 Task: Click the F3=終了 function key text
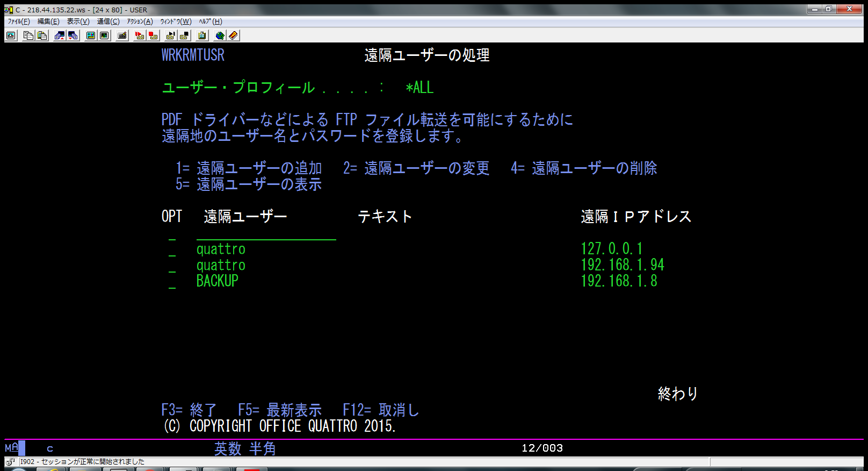(x=189, y=410)
